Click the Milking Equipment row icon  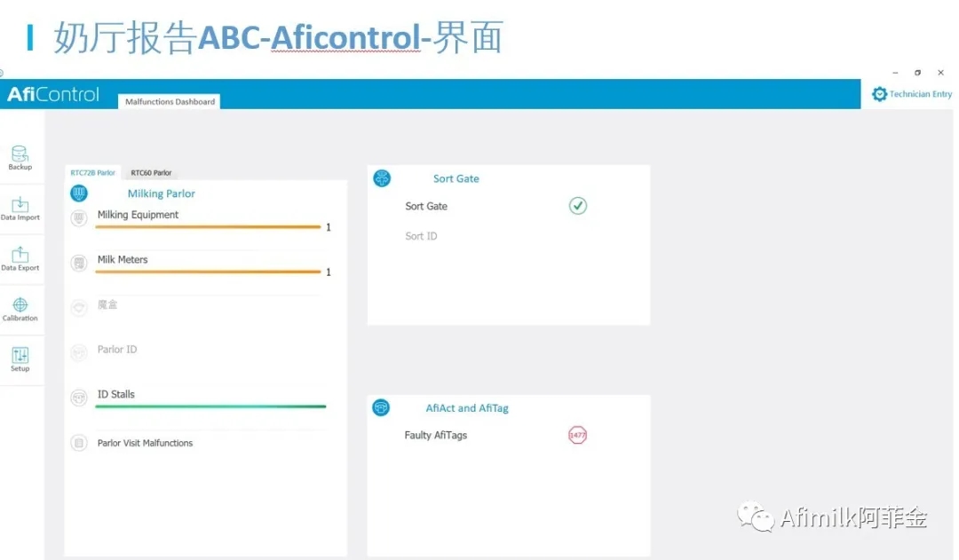coord(79,217)
